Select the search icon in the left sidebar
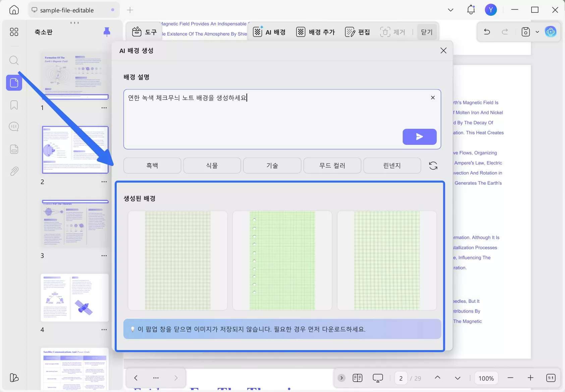Image resolution: width=565 pixels, height=392 pixels. pyautogui.click(x=14, y=60)
